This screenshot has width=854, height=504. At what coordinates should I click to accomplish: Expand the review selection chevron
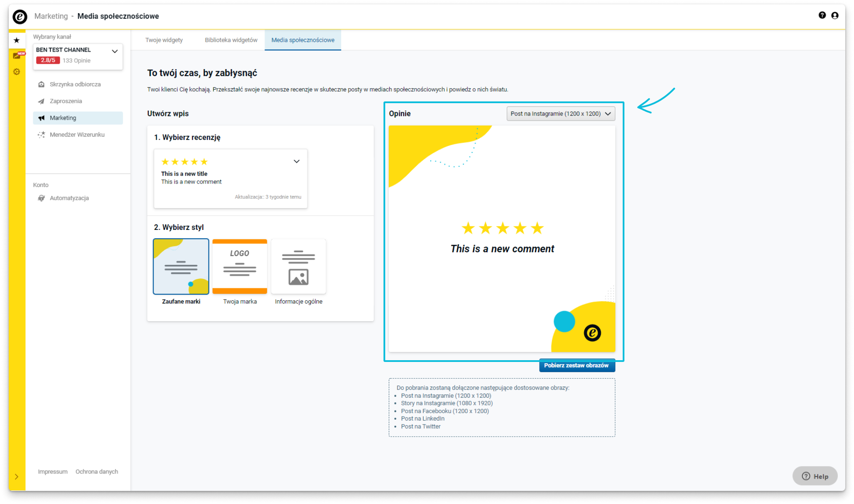coord(296,161)
